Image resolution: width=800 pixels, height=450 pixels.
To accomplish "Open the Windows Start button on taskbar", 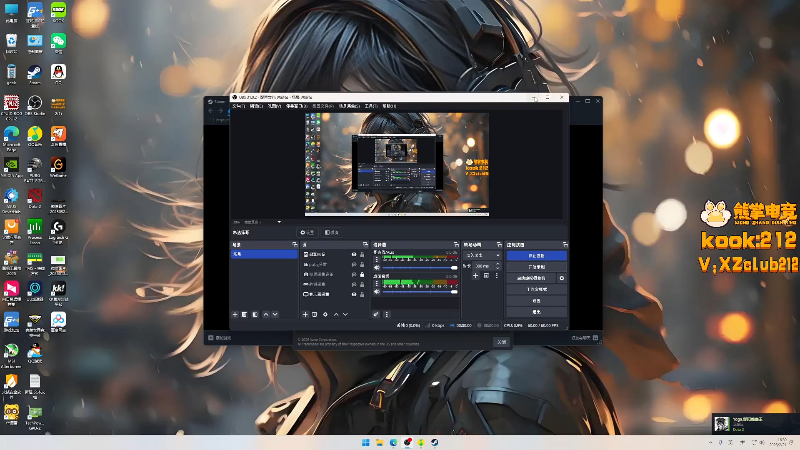I will [x=366, y=442].
